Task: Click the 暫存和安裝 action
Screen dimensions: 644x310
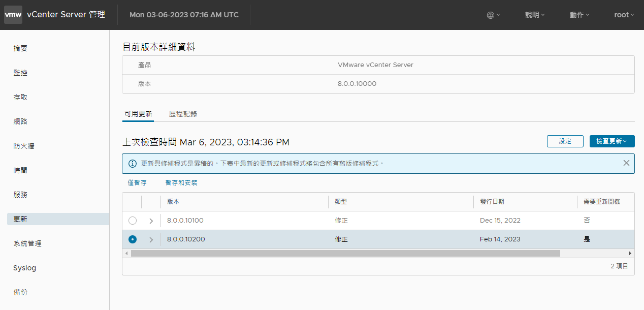Action: coord(181,182)
